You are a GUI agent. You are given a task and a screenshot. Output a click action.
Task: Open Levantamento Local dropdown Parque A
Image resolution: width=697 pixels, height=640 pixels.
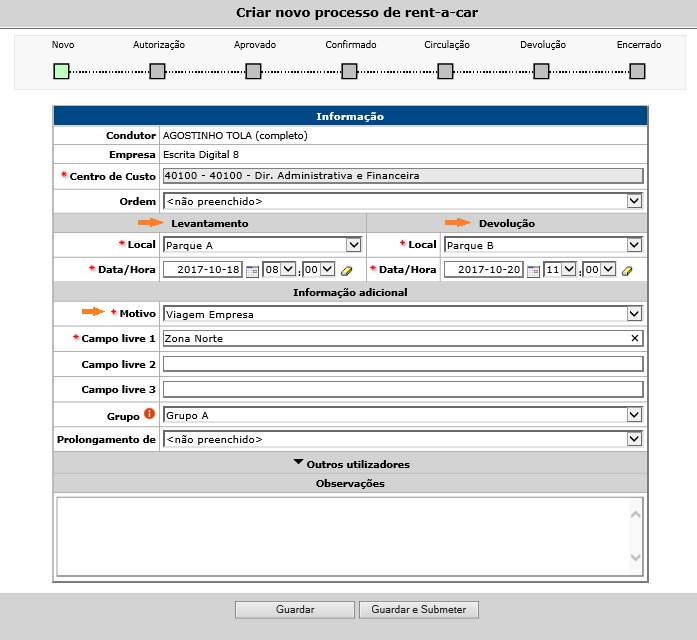[262, 245]
